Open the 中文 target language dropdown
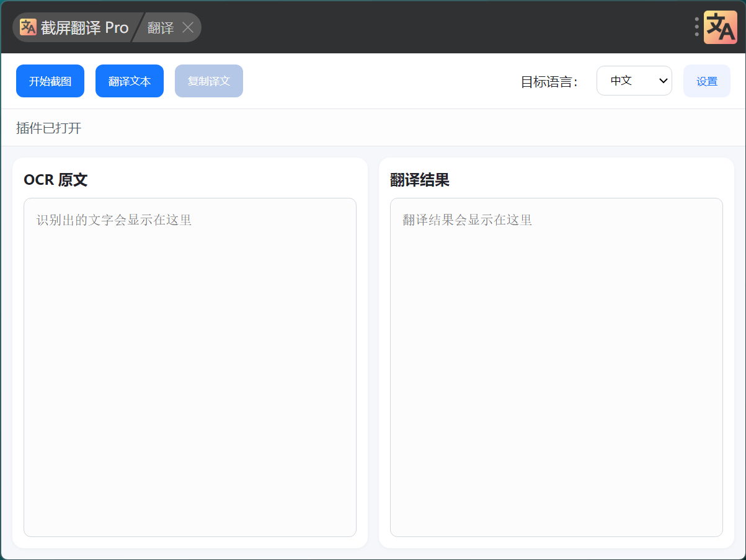746x560 pixels. (x=626, y=81)
